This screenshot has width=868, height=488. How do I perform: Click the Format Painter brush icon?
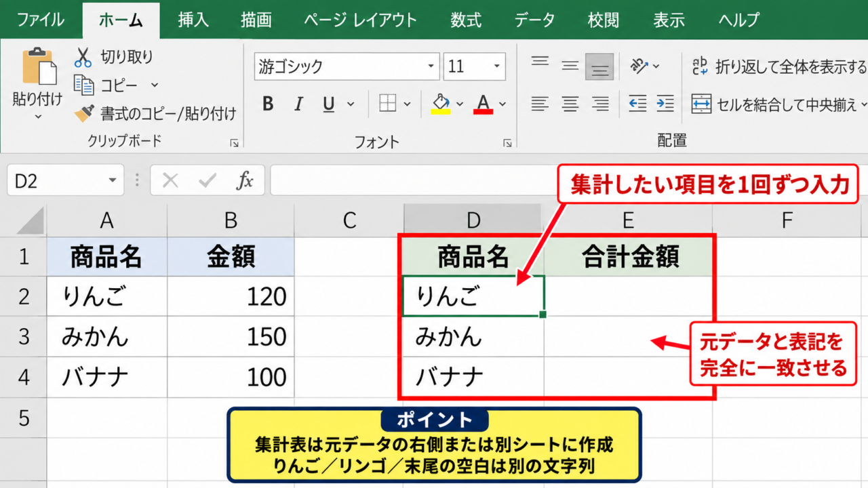[x=84, y=113]
